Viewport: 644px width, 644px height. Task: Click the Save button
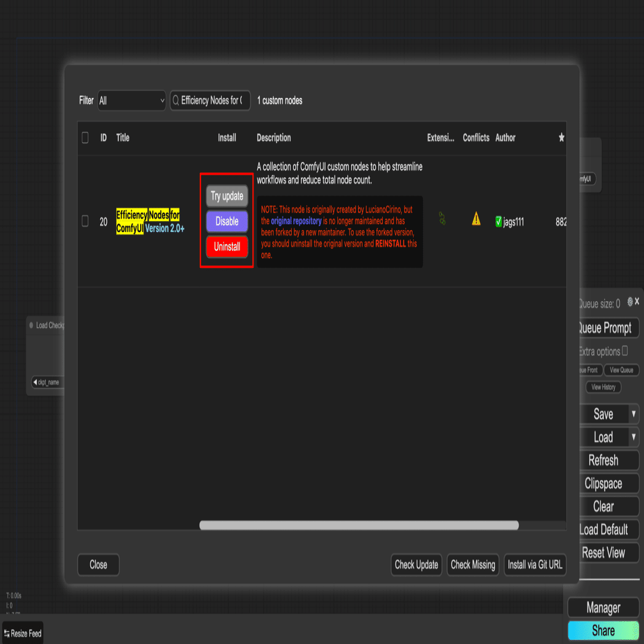click(x=603, y=414)
